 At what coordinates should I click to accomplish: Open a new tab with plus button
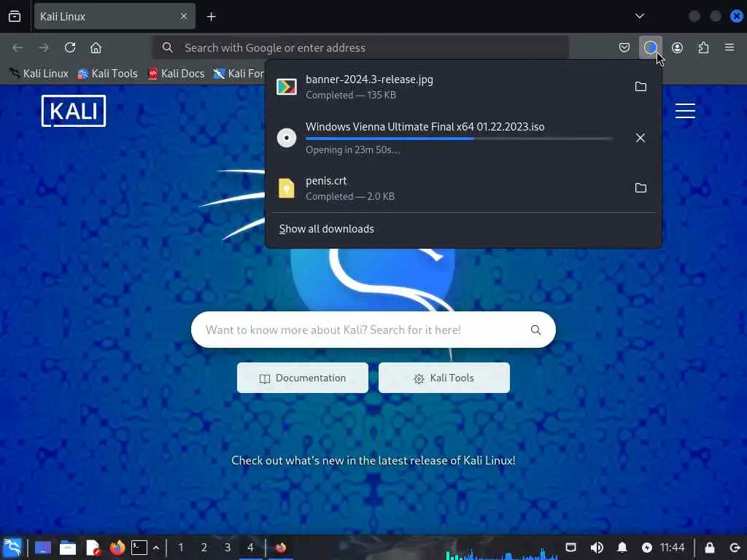point(211,17)
